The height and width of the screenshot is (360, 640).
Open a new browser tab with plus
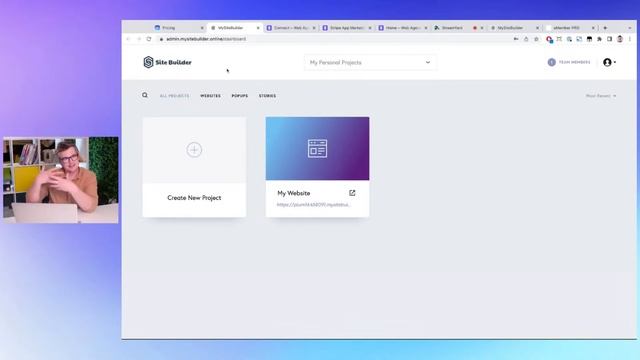pos(605,28)
